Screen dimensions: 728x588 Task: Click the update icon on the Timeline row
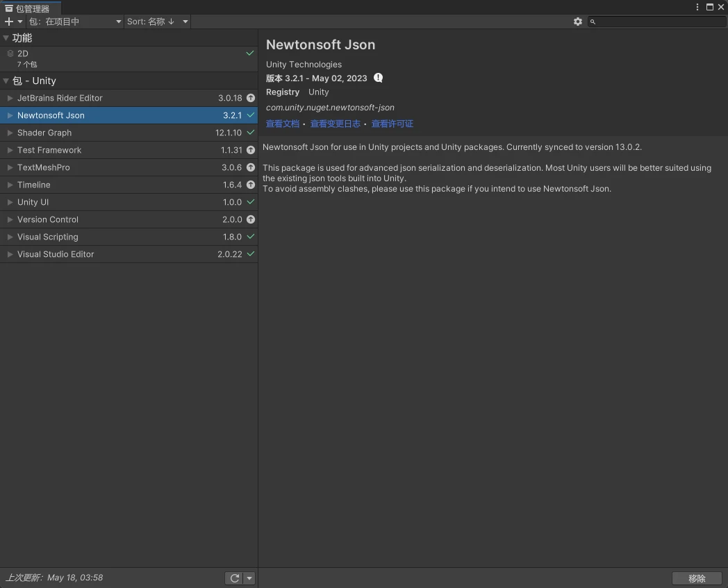[251, 185]
